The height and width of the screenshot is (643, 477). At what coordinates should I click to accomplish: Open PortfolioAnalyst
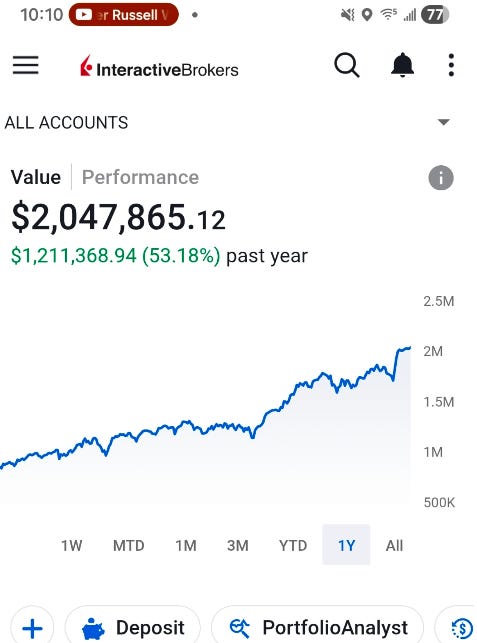[x=318, y=627]
